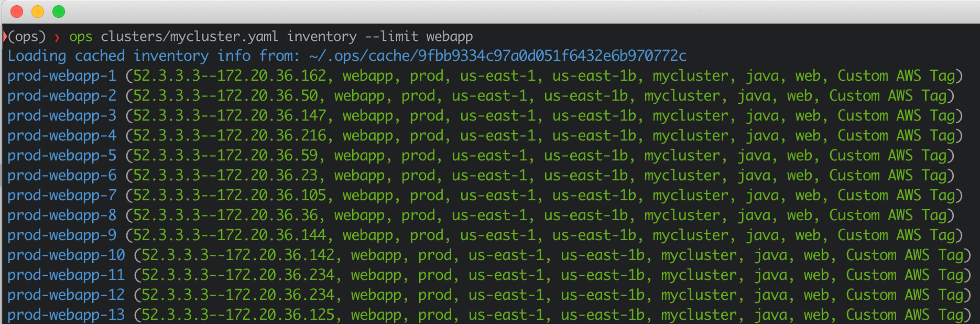Select the prod-webapp-7 hostname
Viewport: 980px width, 324px height.
pyautogui.click(x=62, y=196)
